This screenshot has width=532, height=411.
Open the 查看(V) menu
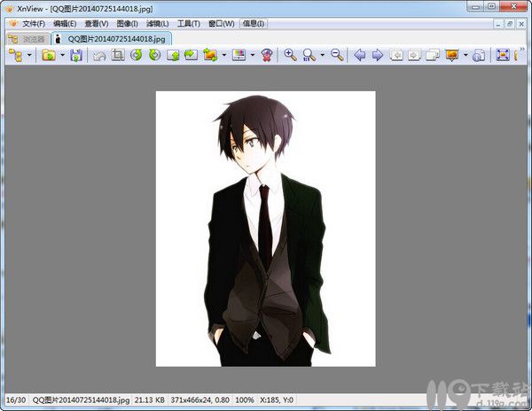tap(97, 24)
